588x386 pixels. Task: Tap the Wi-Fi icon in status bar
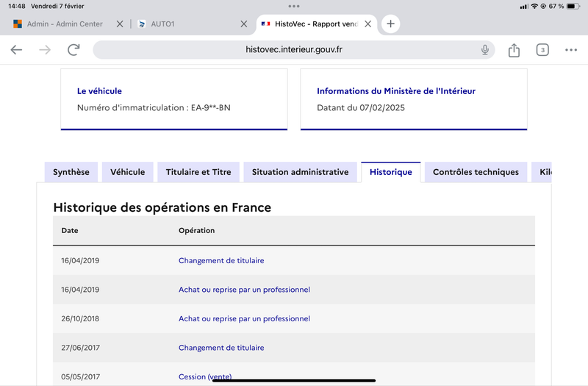click(534, 6)
